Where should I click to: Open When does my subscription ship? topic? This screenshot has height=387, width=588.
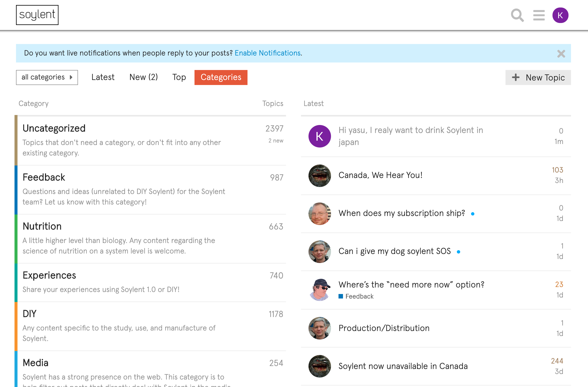coord(402,213)
